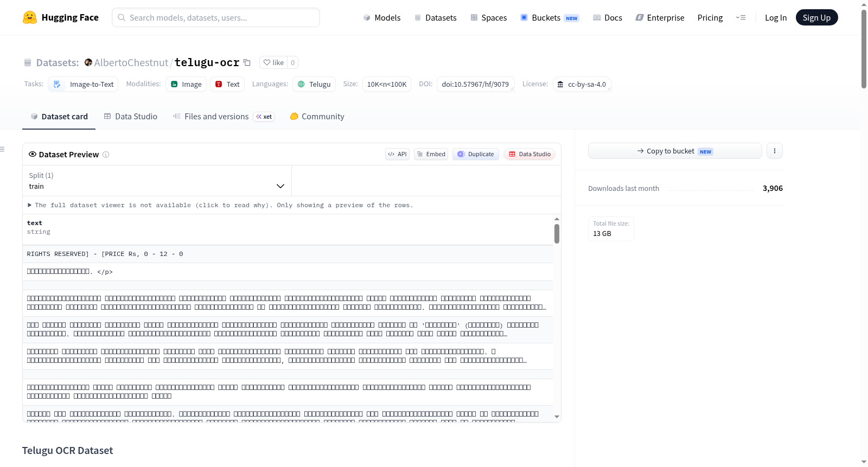Image resolution: width=868 pixels, height=467 pixels.
Task: Click the like heart button
Action: [273, 62]
